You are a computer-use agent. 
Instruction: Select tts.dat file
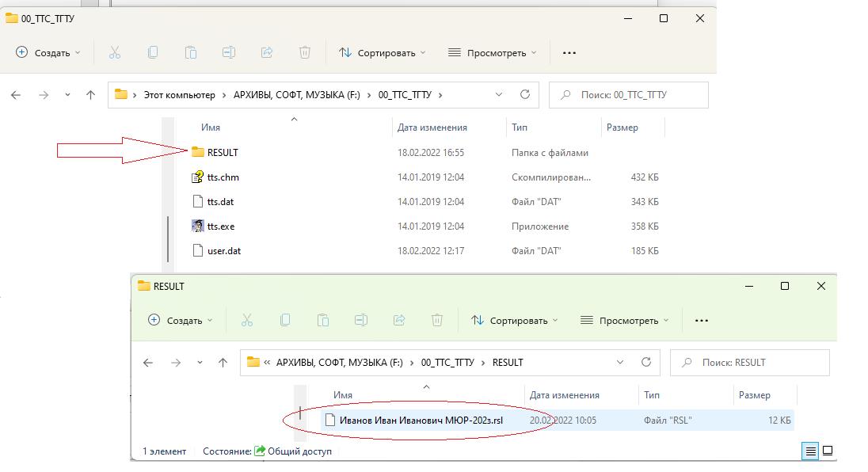[212, 202]
